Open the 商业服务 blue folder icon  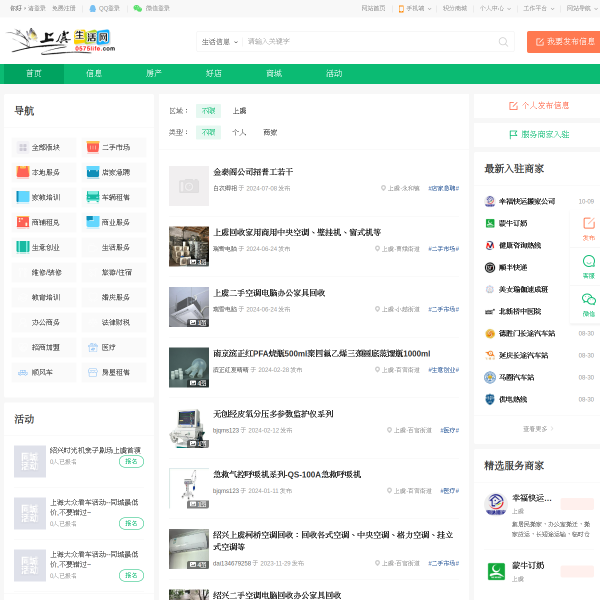click(93, 222)
